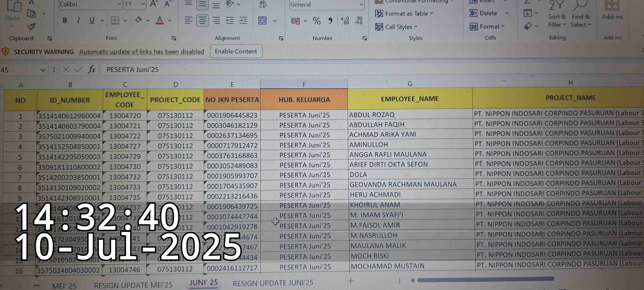Image resolution: width=644 pixels, height=290 pixels.
Task: Toggle middle vertical alignment
Action: coord(203,4)
